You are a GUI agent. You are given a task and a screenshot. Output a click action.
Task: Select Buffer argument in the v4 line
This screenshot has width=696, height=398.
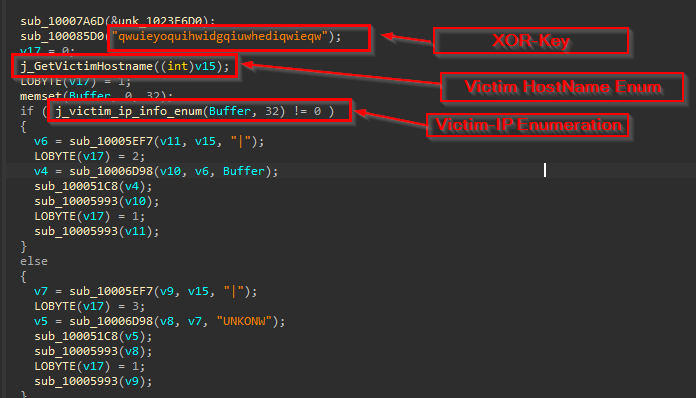(244, 171)
